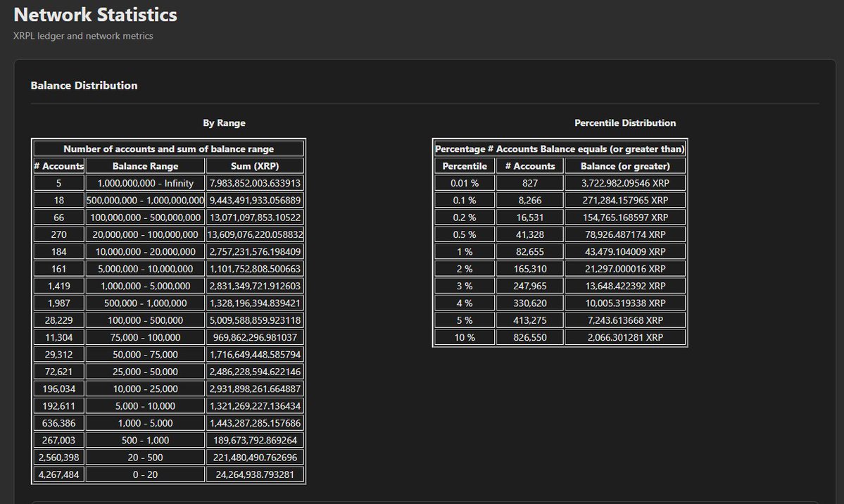Click the "20,000,000 - 100,000,000" range cell

click(145, 235)
